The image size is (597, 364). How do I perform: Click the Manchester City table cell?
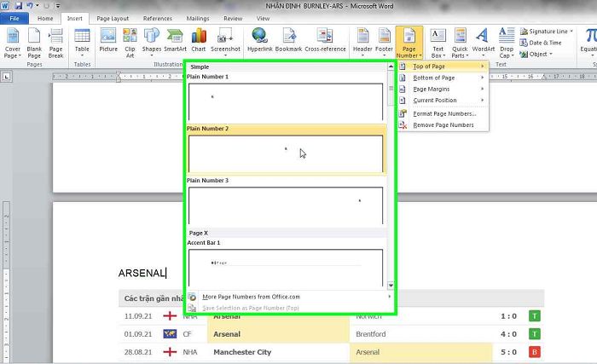[x=242, y=352]
